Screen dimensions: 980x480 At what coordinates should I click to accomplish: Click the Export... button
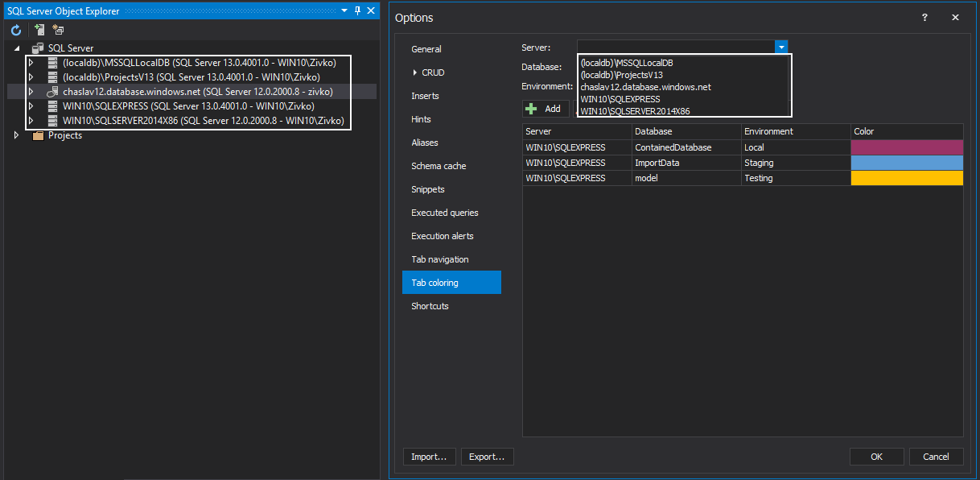(x=487, y=457)
